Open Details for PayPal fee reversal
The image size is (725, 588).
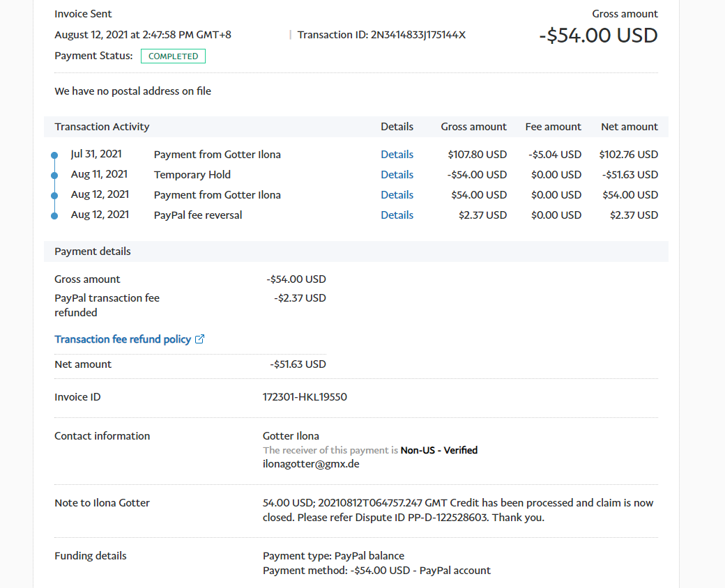[397, 215]
